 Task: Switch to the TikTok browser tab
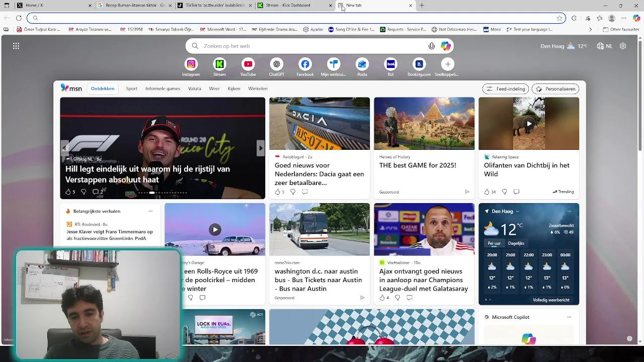pos(215,6)
